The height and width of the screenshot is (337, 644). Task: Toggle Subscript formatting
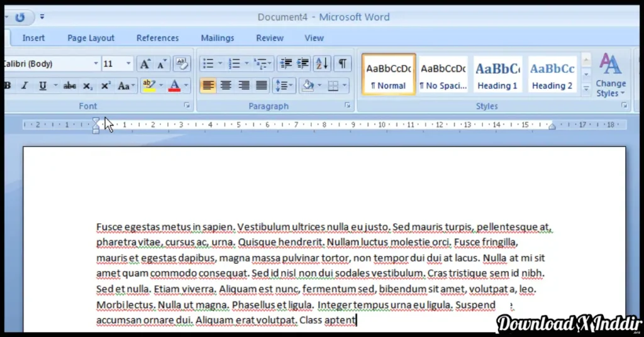tap(87, 86)
